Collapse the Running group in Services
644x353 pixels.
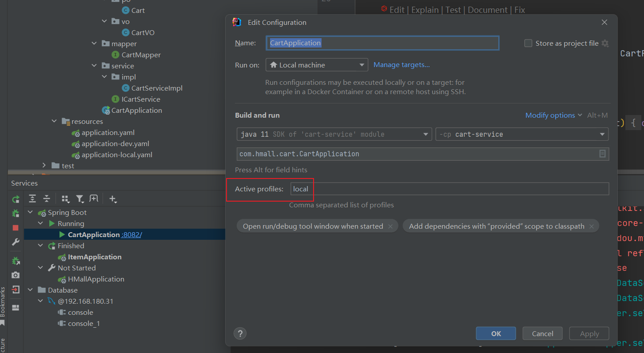coord(41,223)
